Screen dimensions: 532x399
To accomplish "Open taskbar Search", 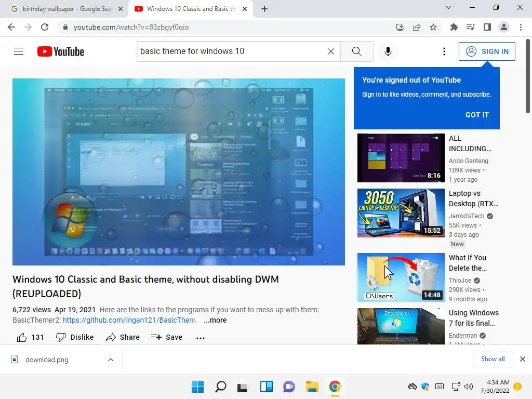I will pyautogui.click(x=220, y=387).
